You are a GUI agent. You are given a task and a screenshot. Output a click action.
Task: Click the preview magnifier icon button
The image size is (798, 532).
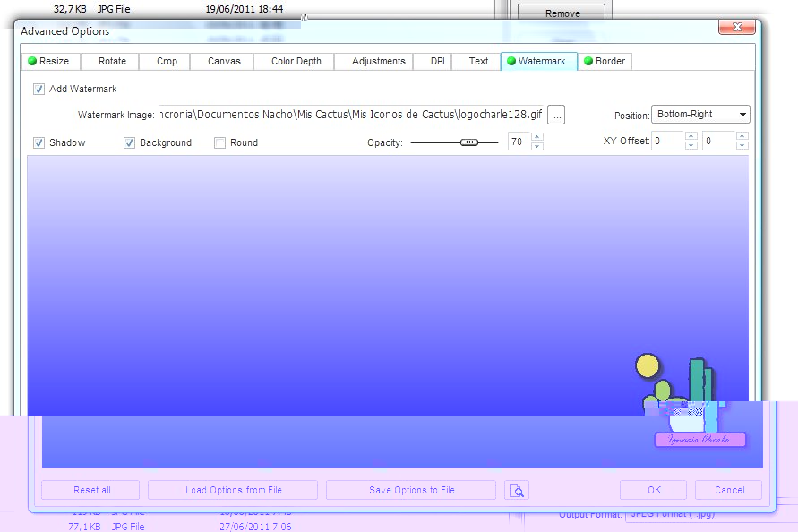(x=517, y=490)
